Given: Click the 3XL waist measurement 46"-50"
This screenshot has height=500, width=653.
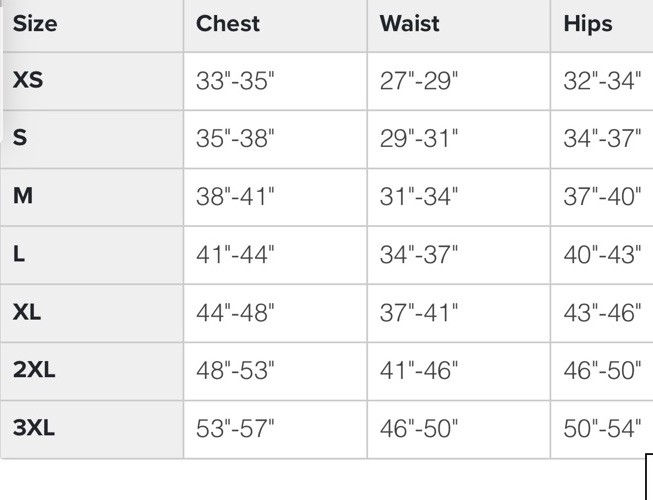Looking at the screenshot, I should click(x=419, y=430).
